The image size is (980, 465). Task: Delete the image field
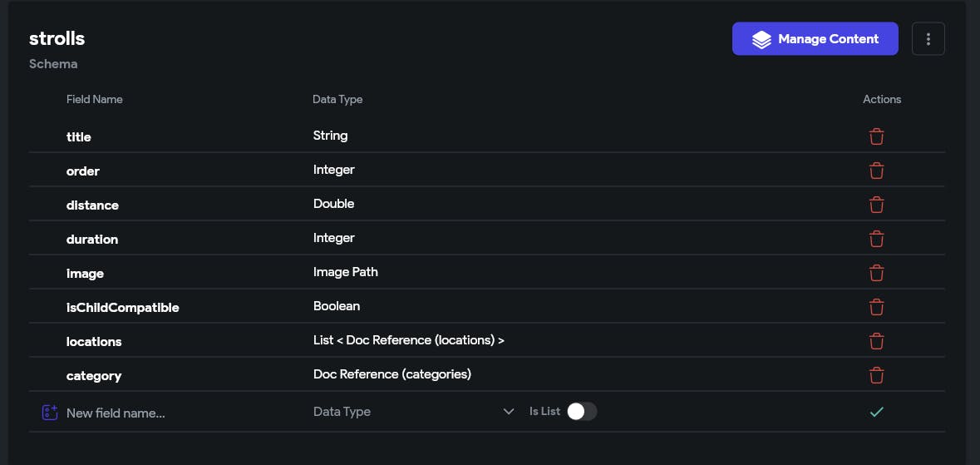tap(876, 273)
